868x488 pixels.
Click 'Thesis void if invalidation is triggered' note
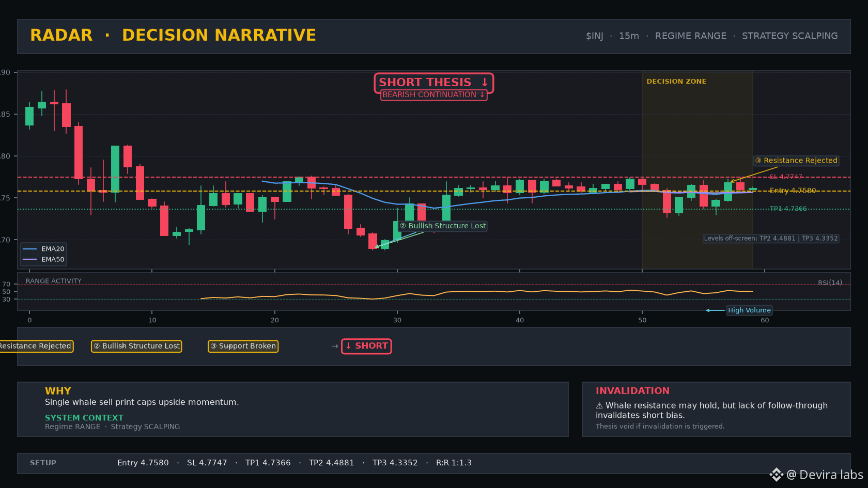pyautogui.click(x=660, y=427)
